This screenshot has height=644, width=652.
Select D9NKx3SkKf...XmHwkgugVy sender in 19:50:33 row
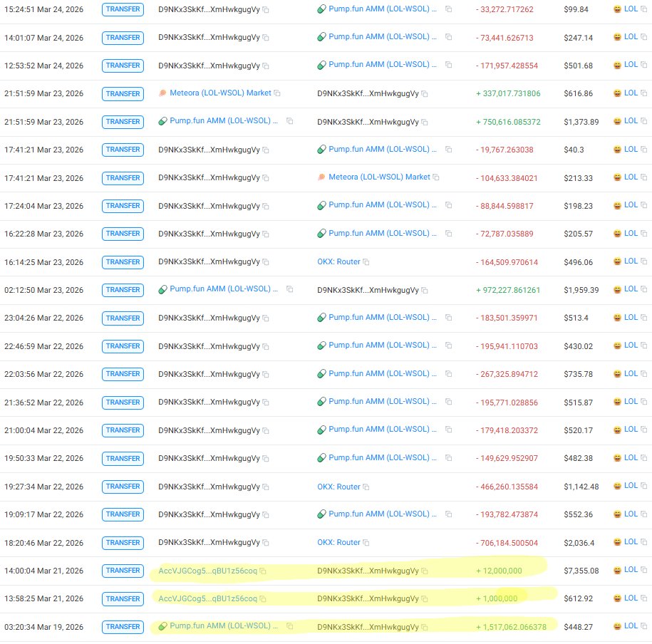(x=209, y=459)
